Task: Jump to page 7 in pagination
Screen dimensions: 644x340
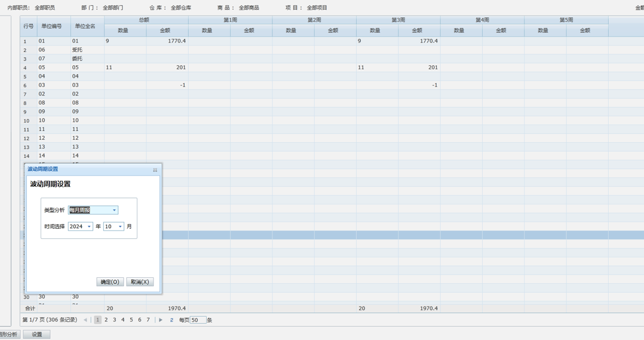Action: pos(148,320)
